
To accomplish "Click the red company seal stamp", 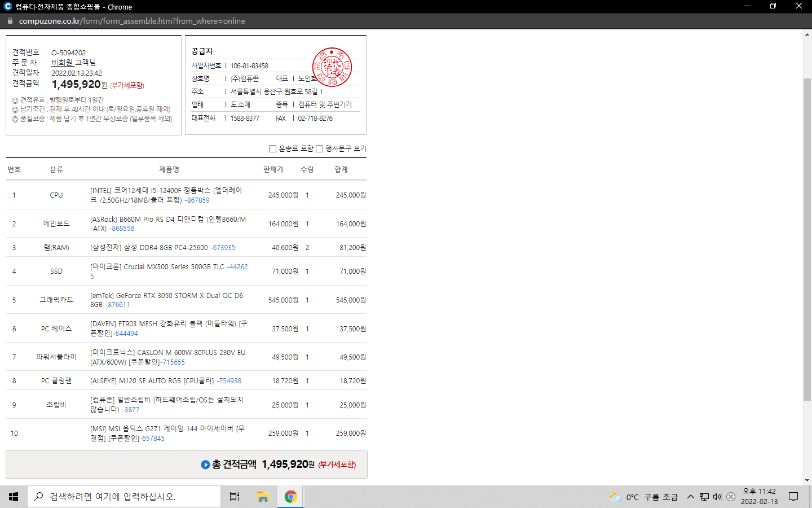I will point(332,67).
